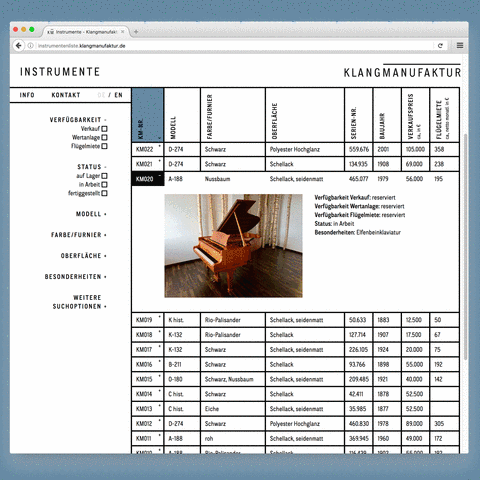This screenshot has width=480, height=480.
Task: Click price '105.000' in KM022 row
Action: [415, 149]
